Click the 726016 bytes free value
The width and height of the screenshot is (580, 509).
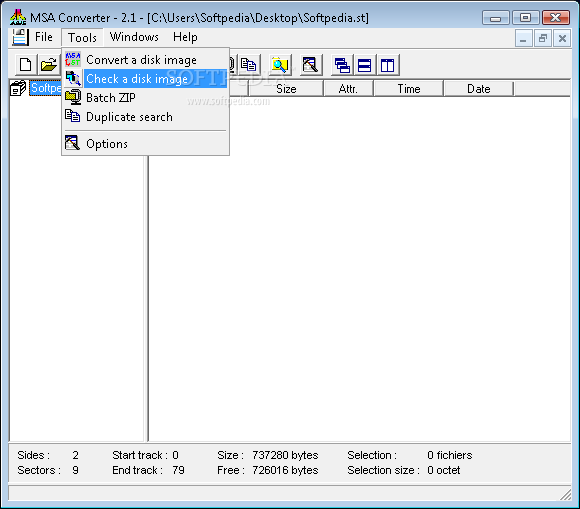coord(285,470)
